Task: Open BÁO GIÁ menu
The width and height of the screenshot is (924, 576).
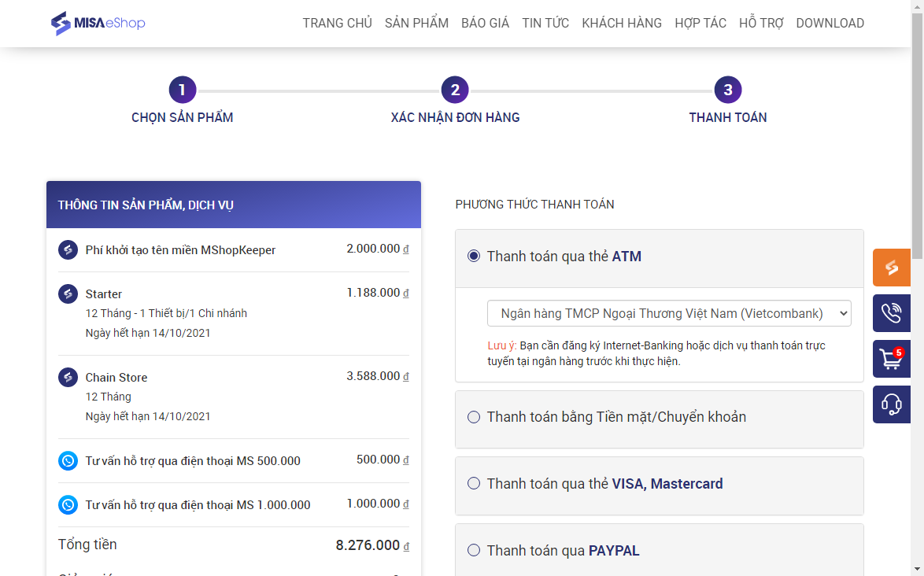Action: pyautogui.click(x=485, y=23)
